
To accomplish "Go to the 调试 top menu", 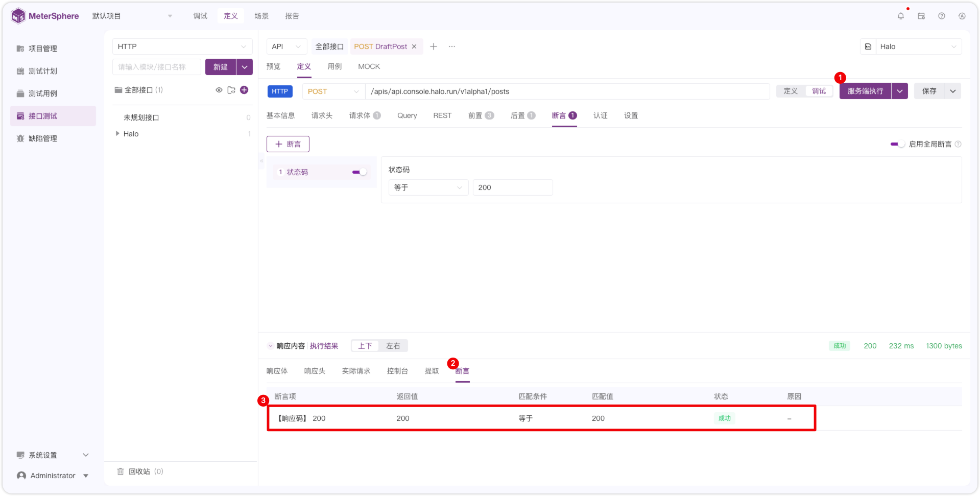I will click(200, 16).
